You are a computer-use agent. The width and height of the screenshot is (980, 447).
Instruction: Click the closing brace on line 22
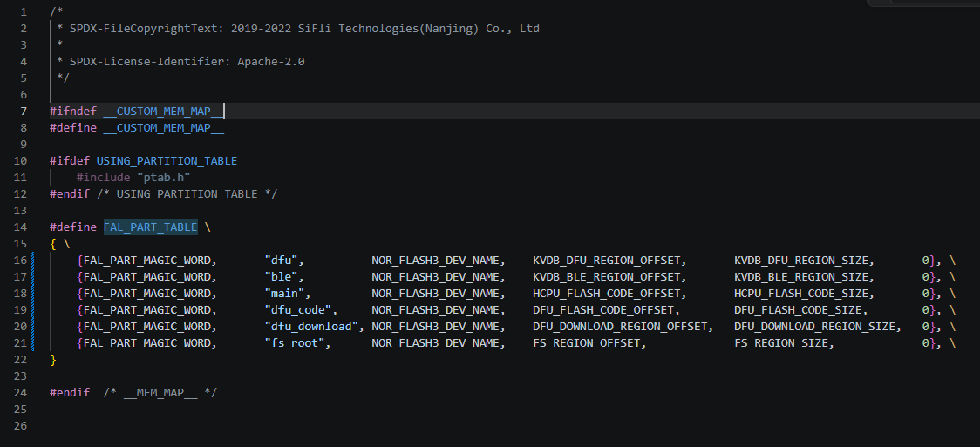pos(53,360)
